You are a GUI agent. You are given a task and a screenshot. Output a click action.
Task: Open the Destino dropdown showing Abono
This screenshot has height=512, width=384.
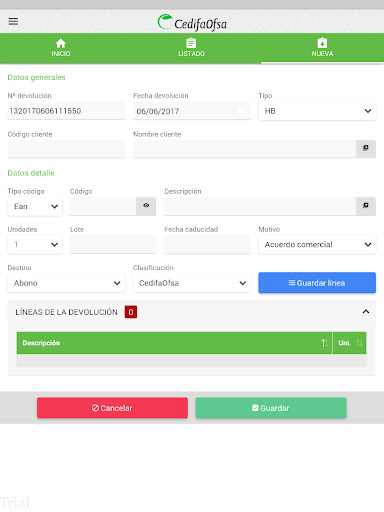click(x=66, y=283)
